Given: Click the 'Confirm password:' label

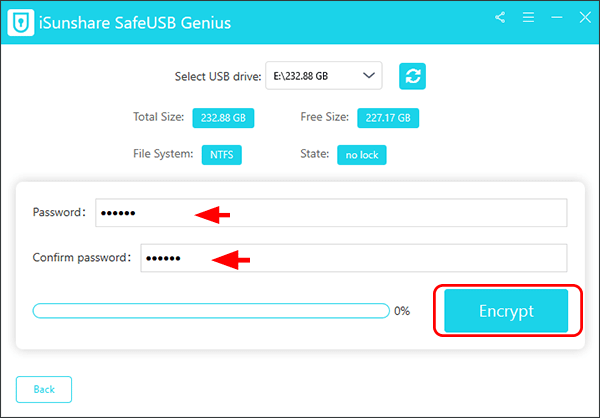Looking at the screenshot, I should 82,258.
